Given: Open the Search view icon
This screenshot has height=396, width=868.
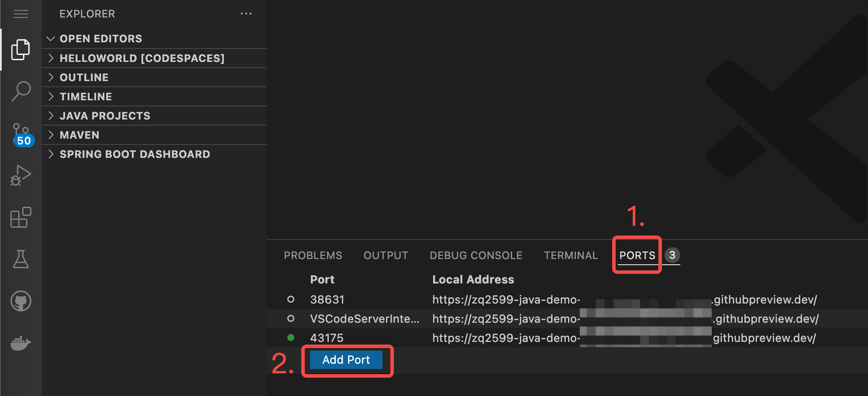Looking at the screenshot, I should 21,91.
